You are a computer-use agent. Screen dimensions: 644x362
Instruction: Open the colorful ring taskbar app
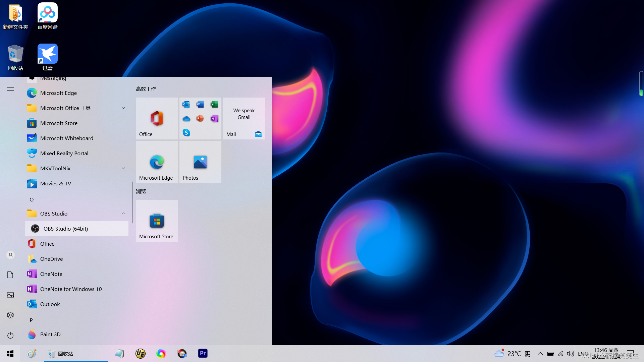click(x=161, y=354)
